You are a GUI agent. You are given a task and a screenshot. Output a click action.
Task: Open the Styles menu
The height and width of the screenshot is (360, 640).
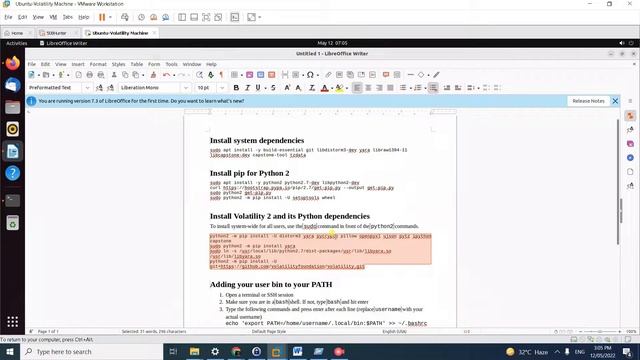pyautogui.click(x=118, y=64)
